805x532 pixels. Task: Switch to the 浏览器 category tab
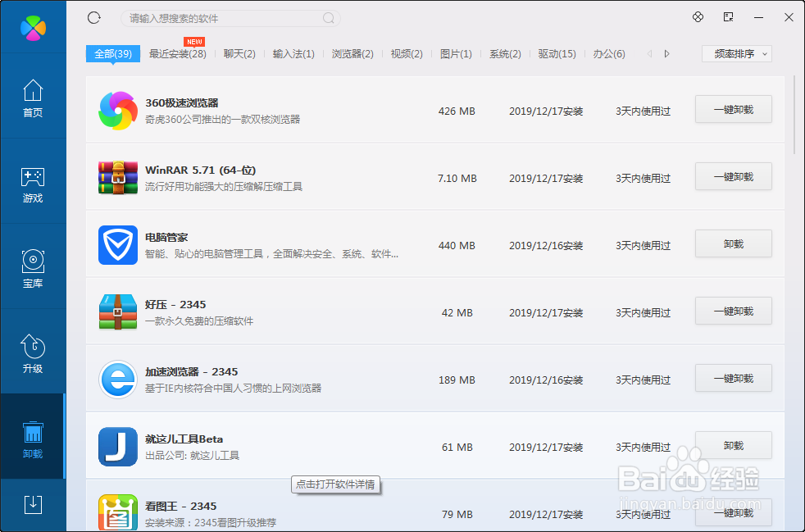point(352,53)
